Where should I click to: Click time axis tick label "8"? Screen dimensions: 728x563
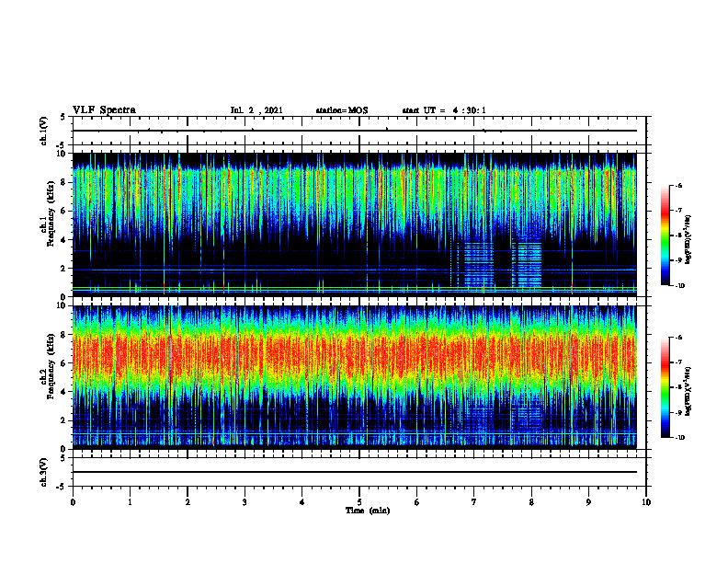coord(531,502)
